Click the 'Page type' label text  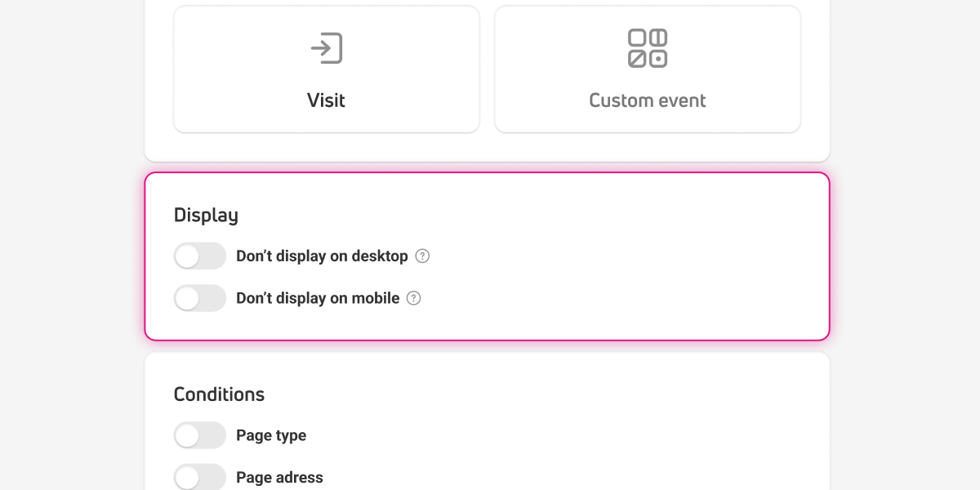(x=271, y=435)
